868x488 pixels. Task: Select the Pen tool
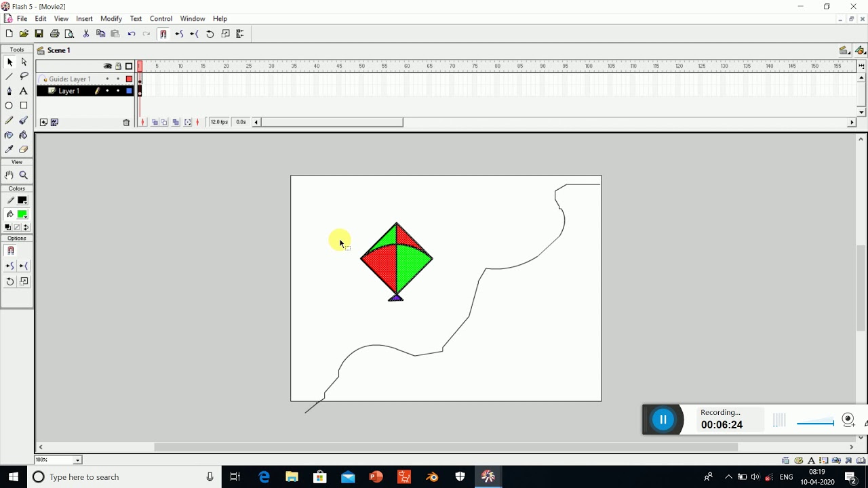click(9, 91)
